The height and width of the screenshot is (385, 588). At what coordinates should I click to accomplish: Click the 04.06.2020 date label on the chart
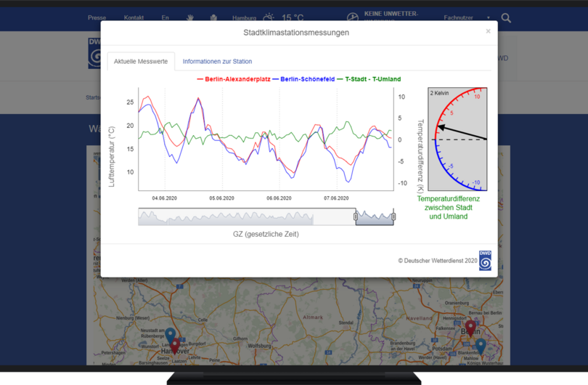[164, 198]
